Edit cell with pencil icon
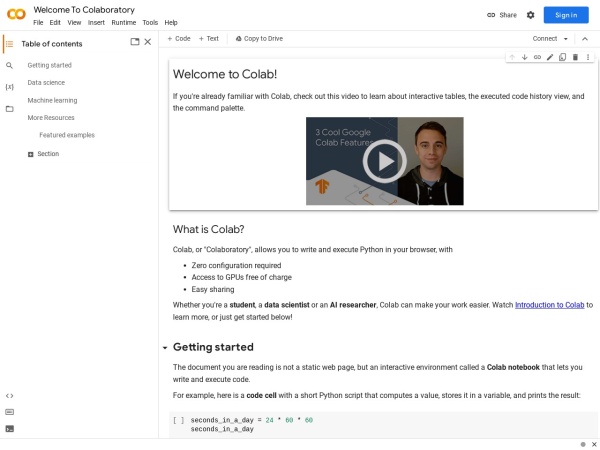Viewport: 600px width, 450px height. click(x=550, y=57)
